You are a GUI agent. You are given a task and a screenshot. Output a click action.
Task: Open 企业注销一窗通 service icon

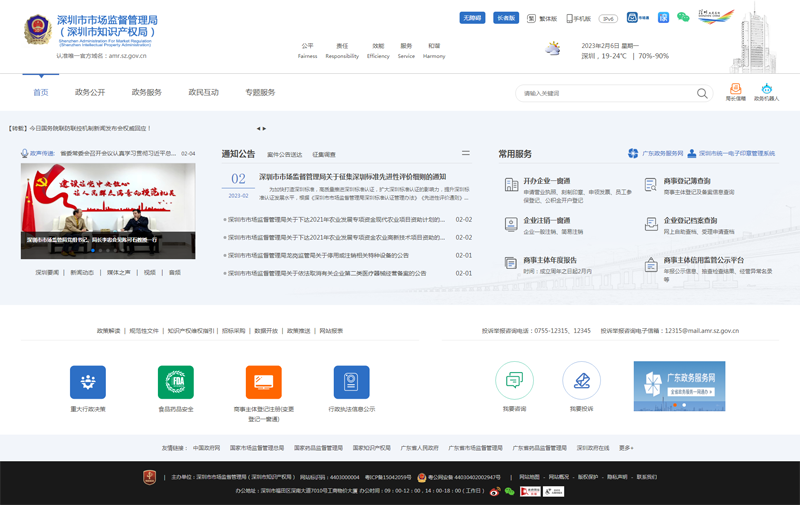coord(511,224)
